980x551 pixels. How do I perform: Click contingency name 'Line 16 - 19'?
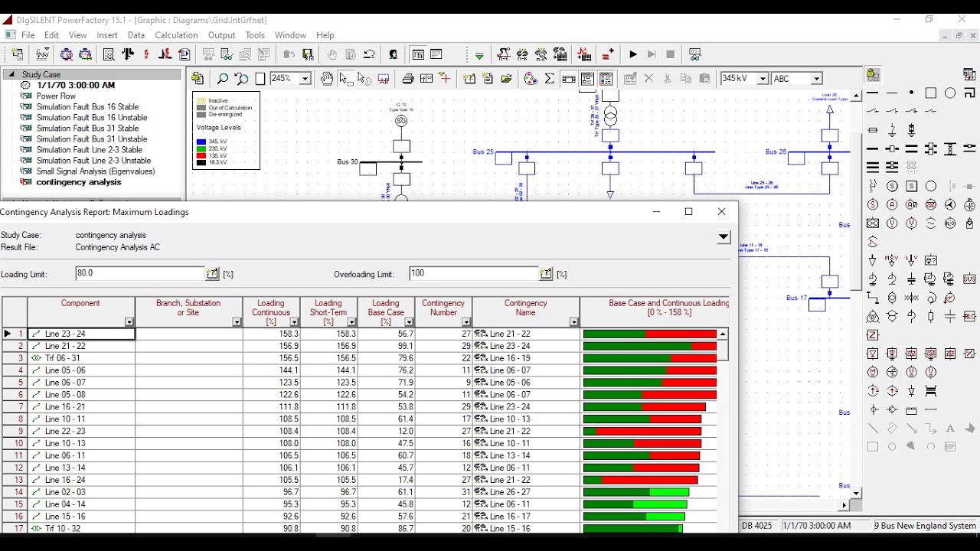(510, 358)
